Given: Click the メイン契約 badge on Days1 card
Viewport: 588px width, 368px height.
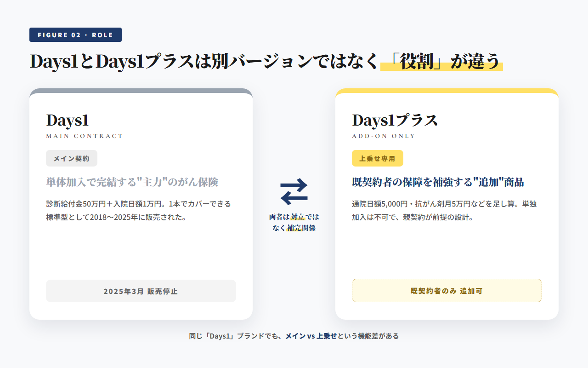Looking at the screenshot, I should [x=71, y=158].
